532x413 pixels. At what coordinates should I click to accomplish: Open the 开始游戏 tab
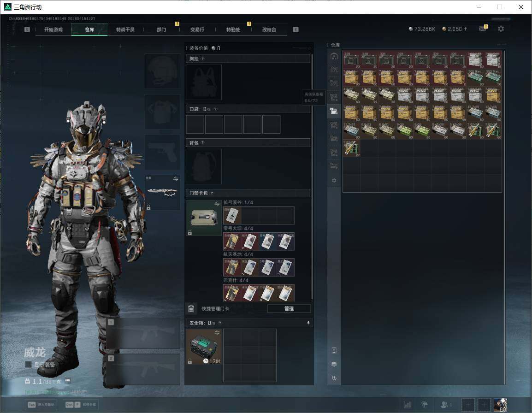(53, 29)
